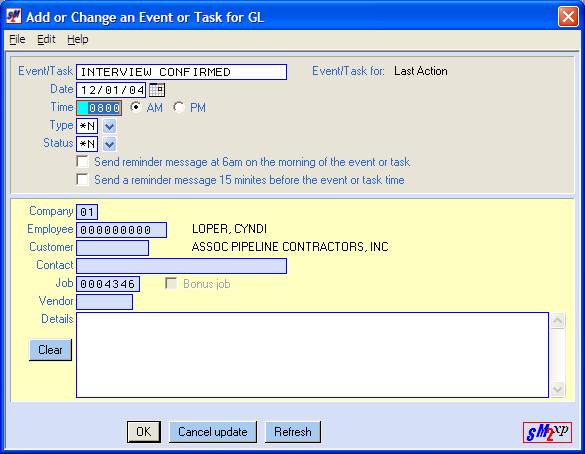
Task: Click the SM2xp logo at bottom right
Action: tap(547, 433)
